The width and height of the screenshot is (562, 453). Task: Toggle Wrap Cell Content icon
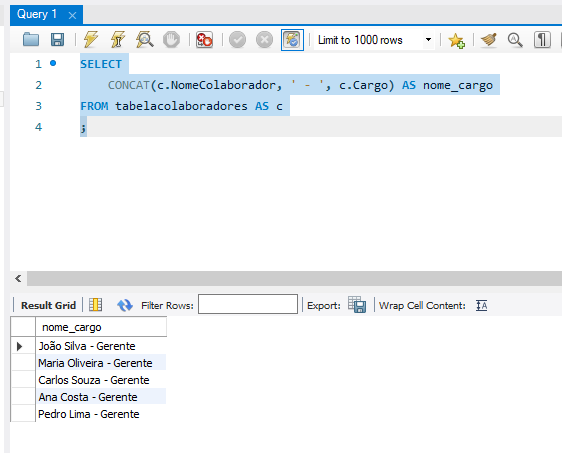coord(482,305)
